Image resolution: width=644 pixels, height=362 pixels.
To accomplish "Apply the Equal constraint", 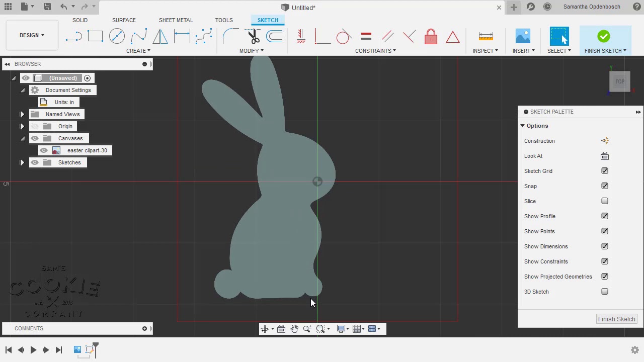I will 366,36.
